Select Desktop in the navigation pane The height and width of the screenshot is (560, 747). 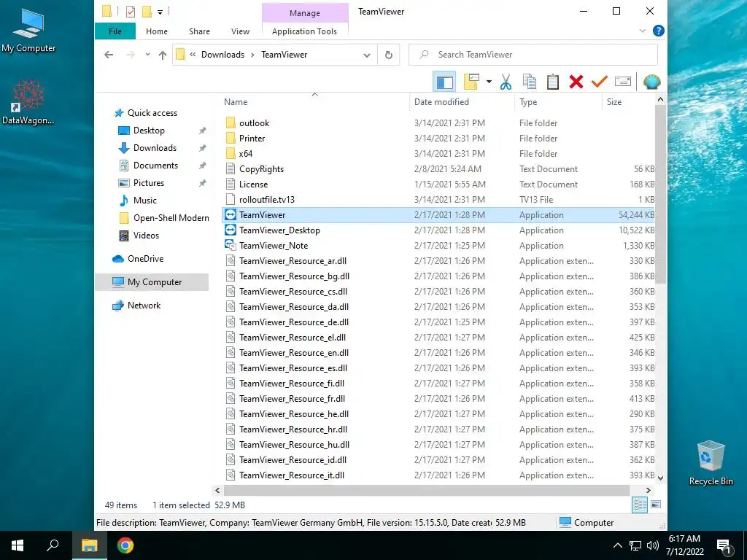pyautogui.click(x=149, y=131)
